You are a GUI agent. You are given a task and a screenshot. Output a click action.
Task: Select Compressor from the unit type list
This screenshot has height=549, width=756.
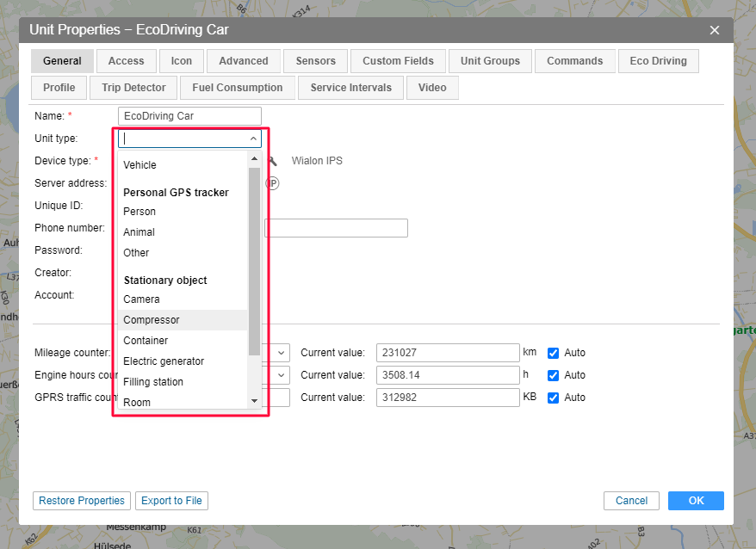(x=152, y=320)
